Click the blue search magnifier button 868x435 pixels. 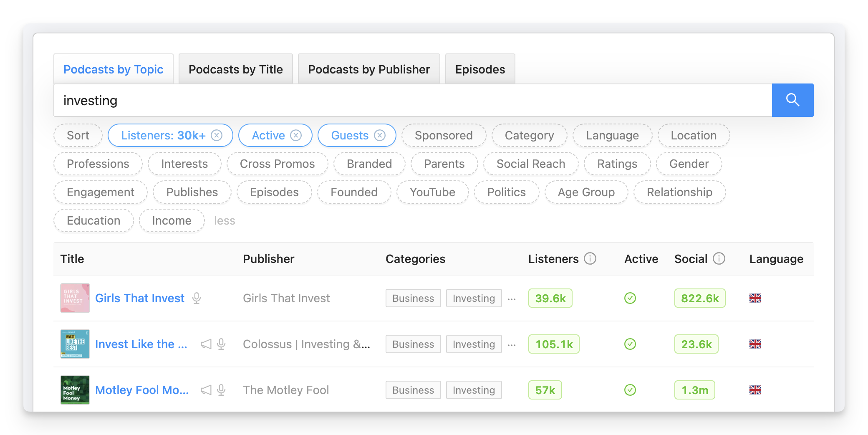coord(792,100)
